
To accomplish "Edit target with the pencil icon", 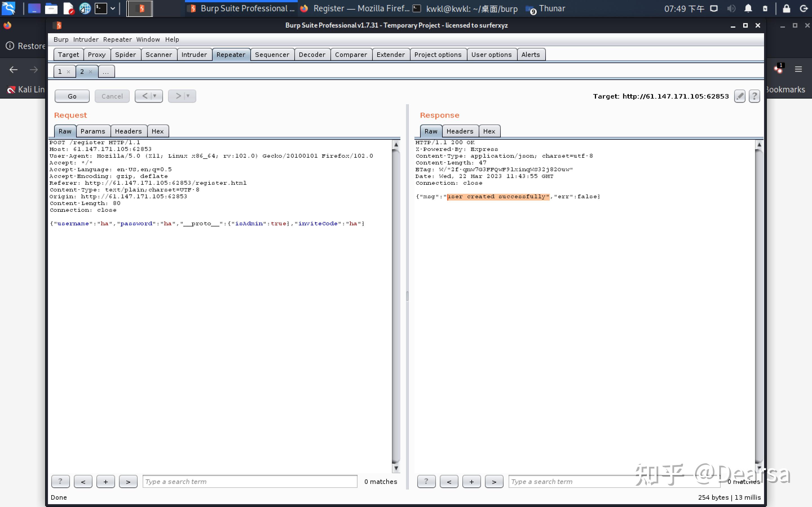I will coord(740,96).
